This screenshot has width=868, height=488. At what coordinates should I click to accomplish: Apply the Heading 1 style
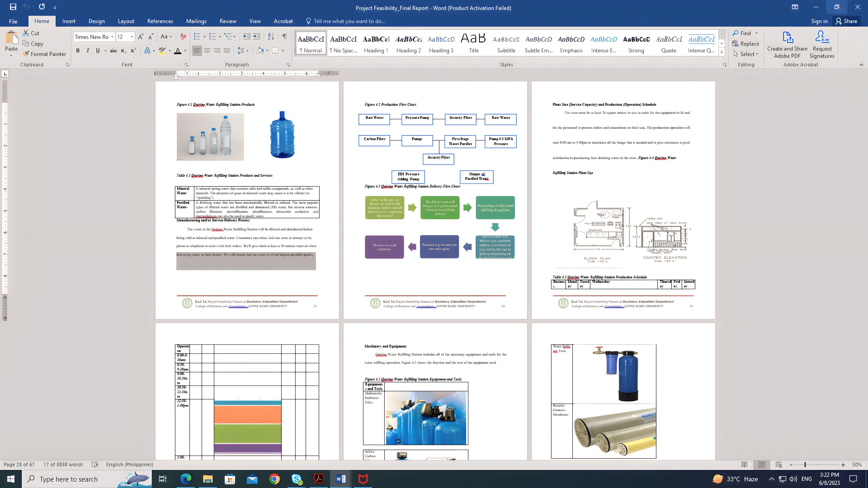pyautogui.click(x=376, y=43)
